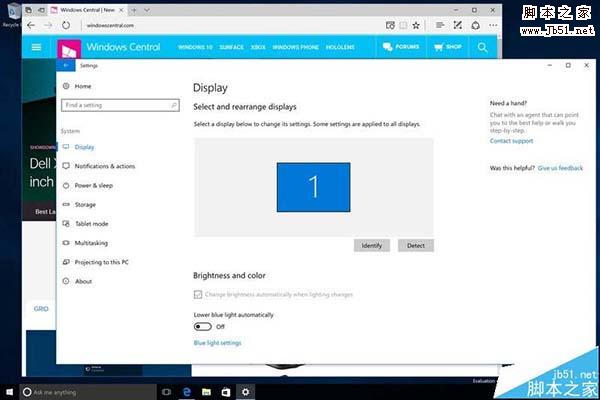This screenshot has height=400, width=600.
Task: Open Projecting to this PC
Action: (x=102, y=262)
